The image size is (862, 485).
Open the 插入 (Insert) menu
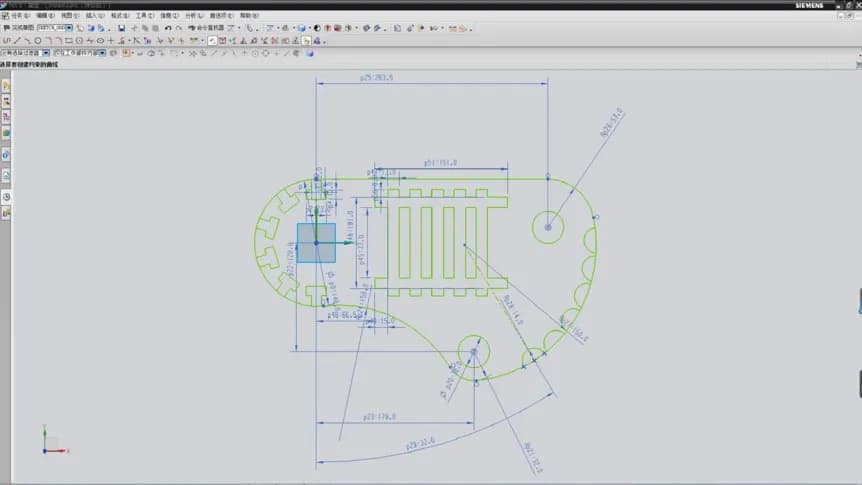95,15
